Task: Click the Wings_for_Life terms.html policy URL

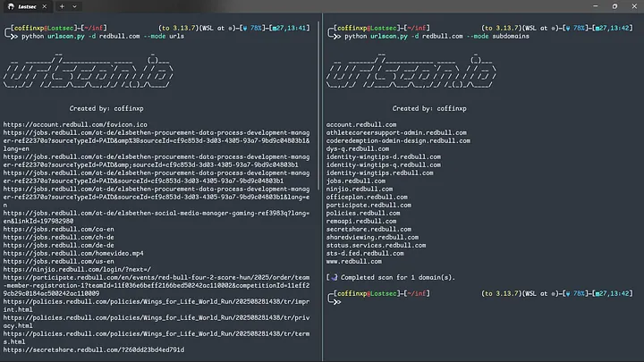Action: click(157, 337)
